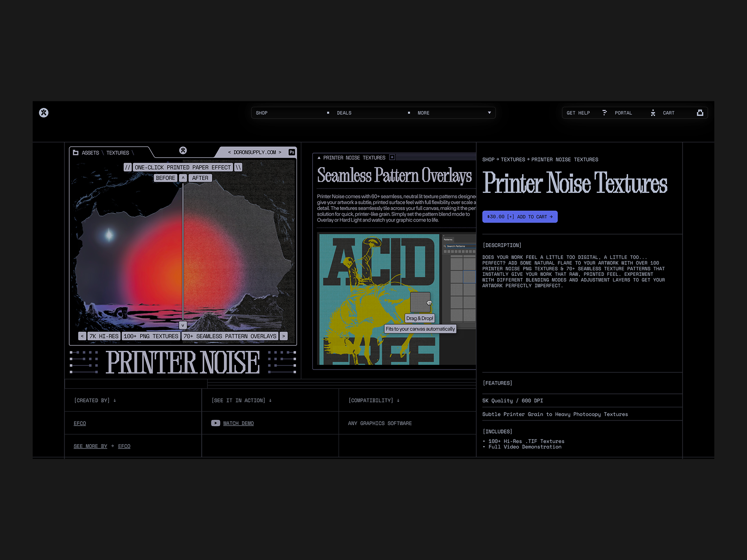Click the 70+ SEAMLESS PATTERN OVERLAYS tag

click(x=230, y=336)
